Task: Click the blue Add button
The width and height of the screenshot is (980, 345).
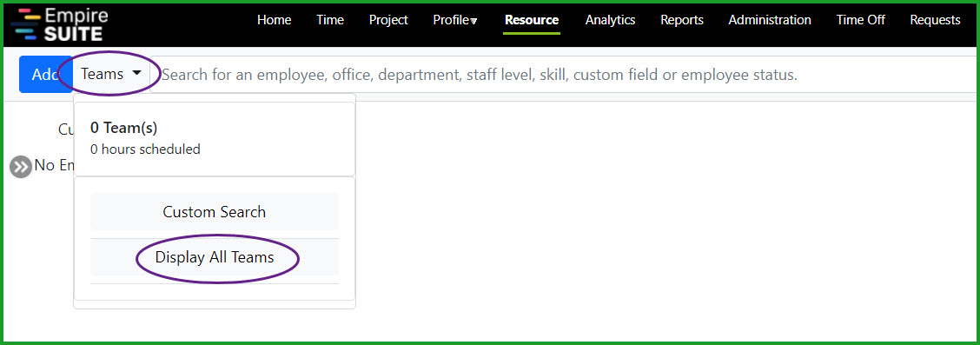Action: [45, 75]
